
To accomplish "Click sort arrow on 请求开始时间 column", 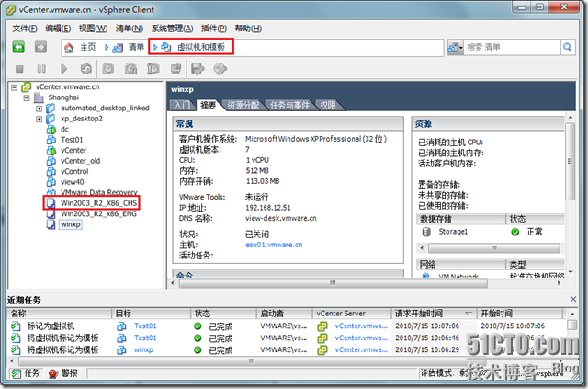I will (x=469, y=314).
